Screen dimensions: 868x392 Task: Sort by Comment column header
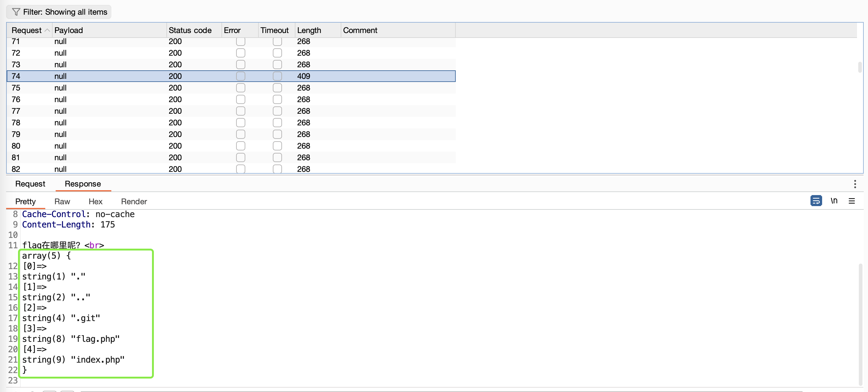(398, 30)
